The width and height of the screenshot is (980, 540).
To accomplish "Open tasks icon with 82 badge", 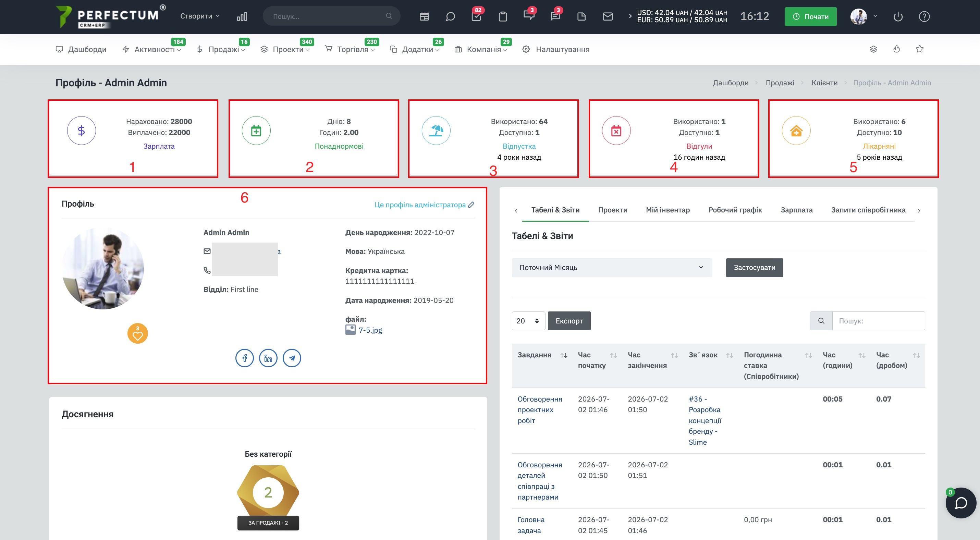I will pos(476,16).
